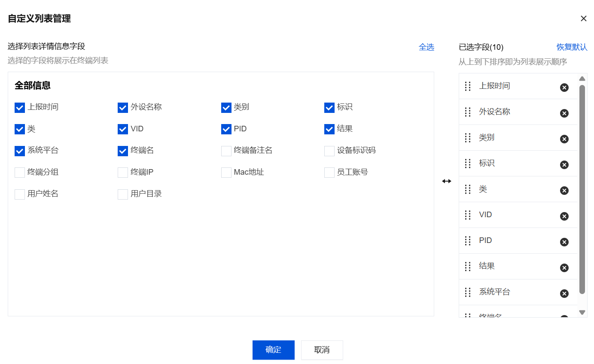The height and width of the screenshot is (364, 594).
Task: Click the 全选 link to select all fields
Action: [426, 47]
